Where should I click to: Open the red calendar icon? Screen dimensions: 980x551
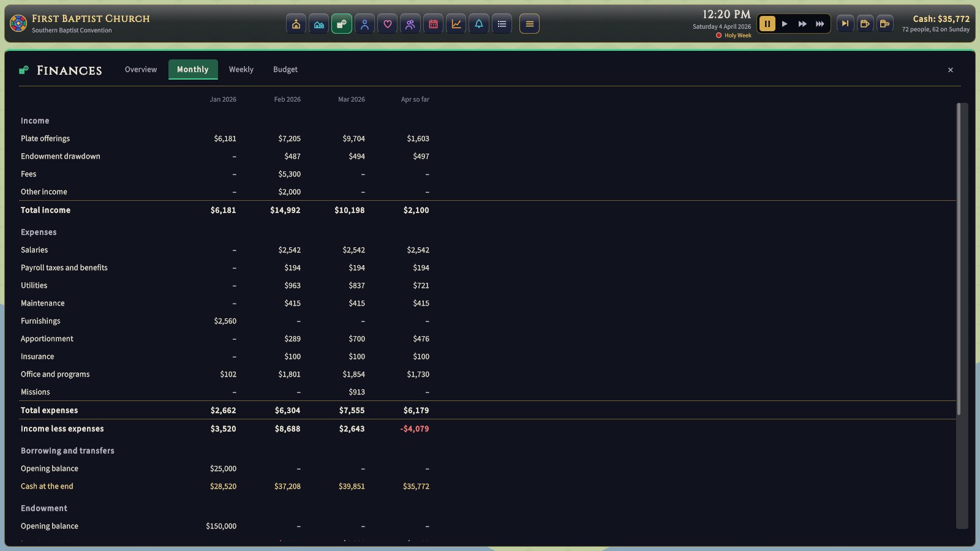pyautogui.click(x=433, y=24)
